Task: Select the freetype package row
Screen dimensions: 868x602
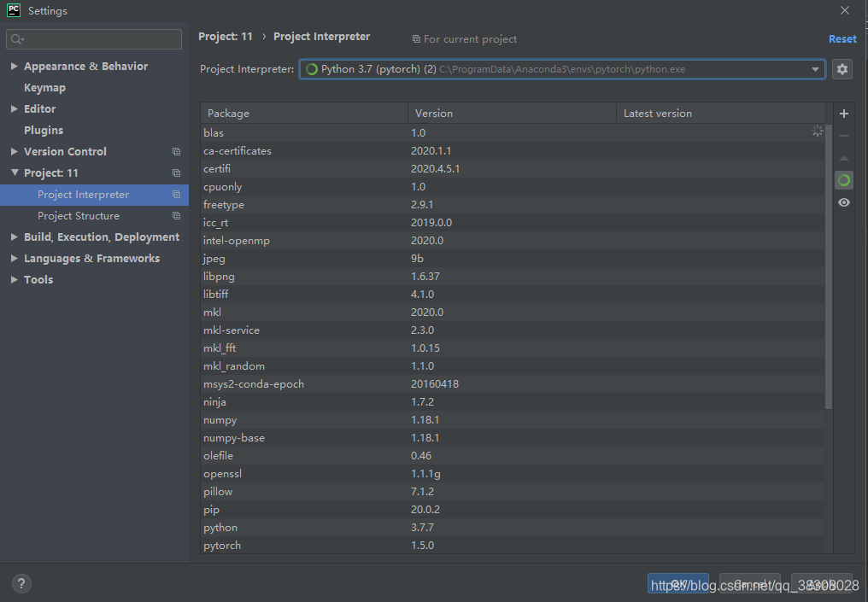Action: (x=513, y=205)
